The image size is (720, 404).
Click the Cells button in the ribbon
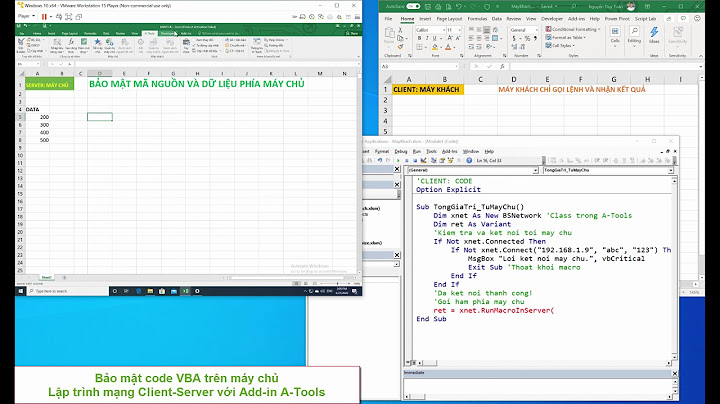click(x=615, y=37)
